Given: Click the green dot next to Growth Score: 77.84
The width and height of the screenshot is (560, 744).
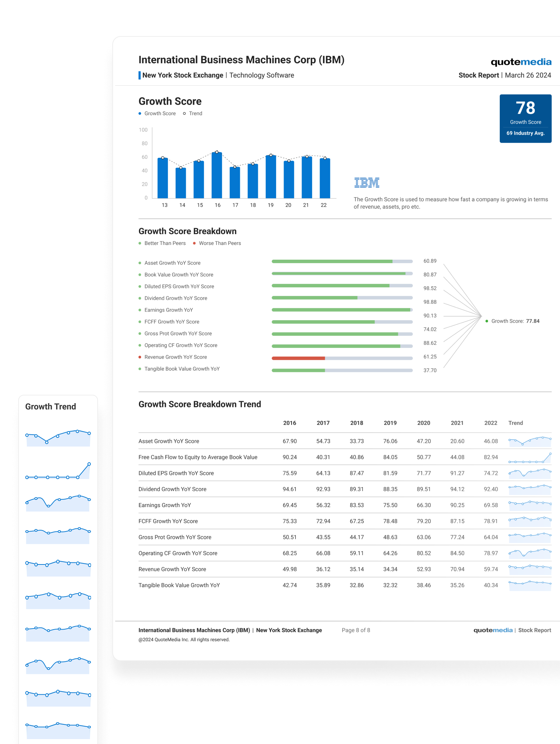Looking at the screenshot, I should [x=486, y=321].
